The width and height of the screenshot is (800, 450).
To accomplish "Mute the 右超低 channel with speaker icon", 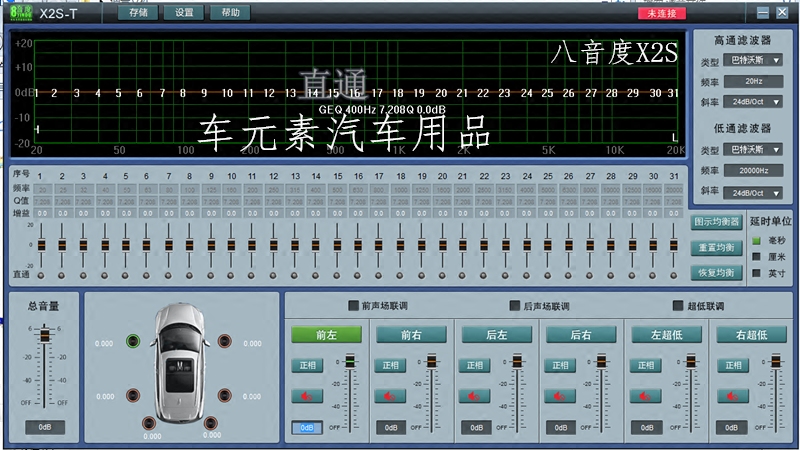I will pos(729,396).
